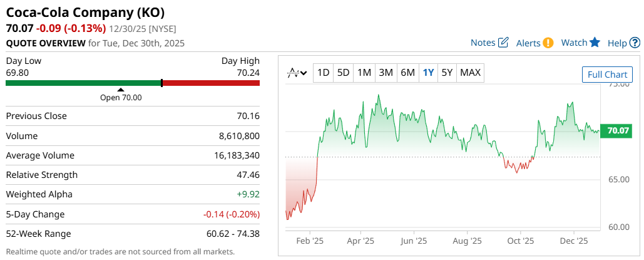Click the orange Alerts exclamation icon
The height and width of the screenshot is (260, 644).
(x=548, y=43)
